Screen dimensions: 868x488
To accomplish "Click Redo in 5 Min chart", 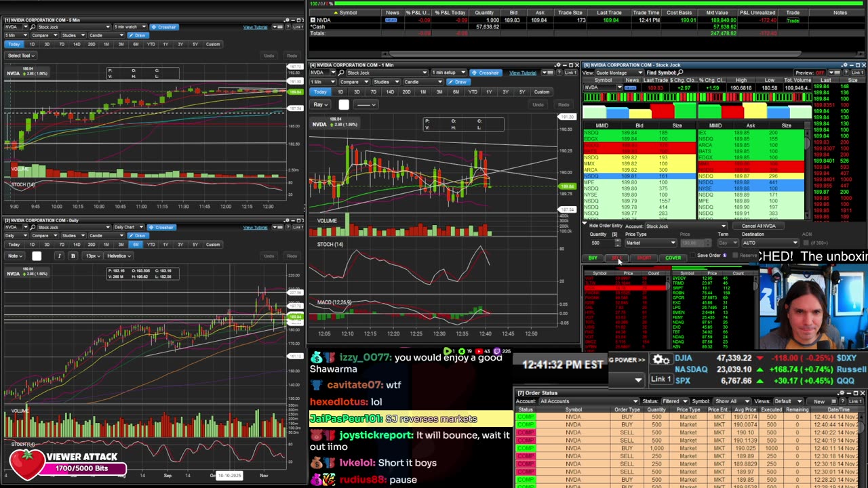I will [292, 56].
